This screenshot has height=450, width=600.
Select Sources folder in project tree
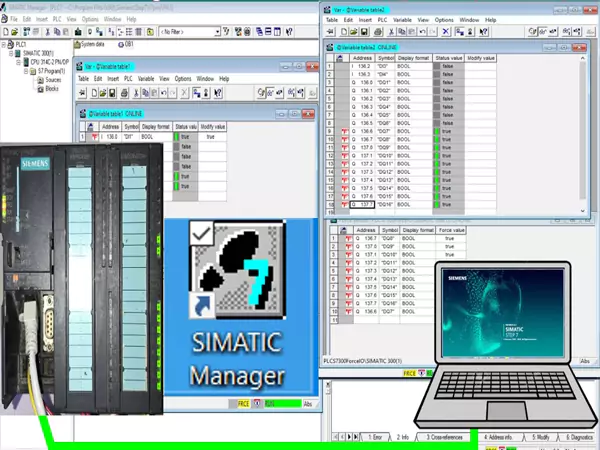click(x=49, y=80)
